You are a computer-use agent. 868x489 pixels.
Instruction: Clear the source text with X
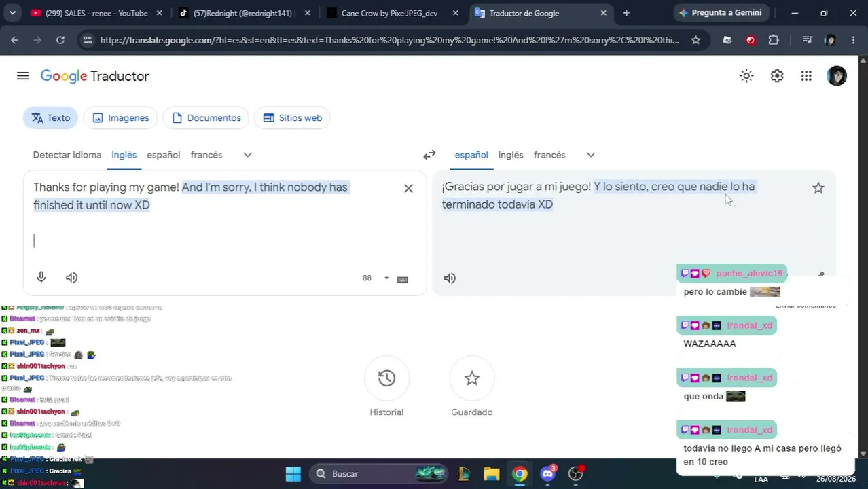pyautogui.click(x=408, y=188)
